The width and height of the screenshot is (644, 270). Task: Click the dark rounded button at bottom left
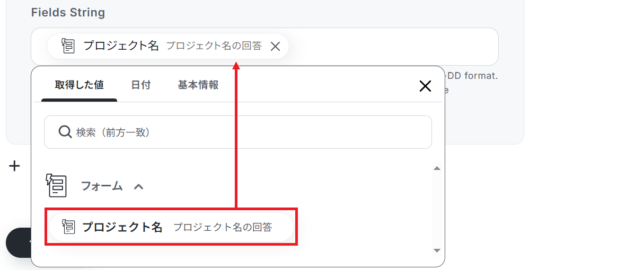pyautogui.click(x=19, y=243)
